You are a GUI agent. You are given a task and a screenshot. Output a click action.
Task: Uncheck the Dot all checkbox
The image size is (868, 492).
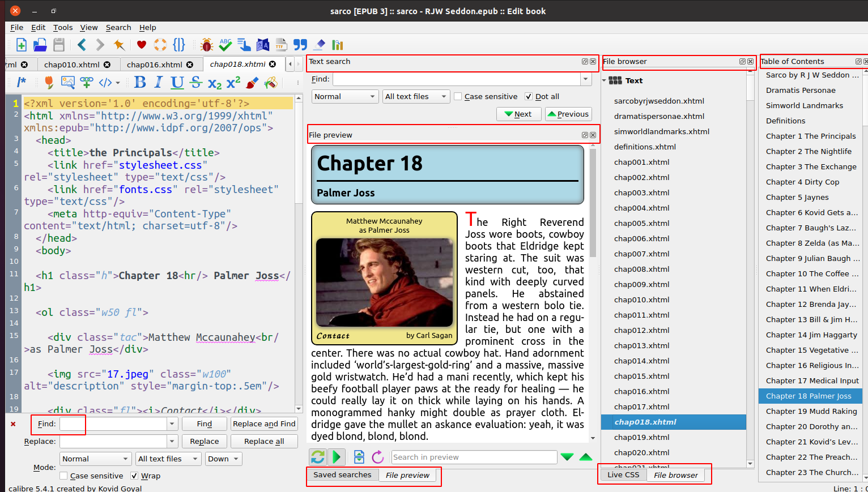pos(529,97)
